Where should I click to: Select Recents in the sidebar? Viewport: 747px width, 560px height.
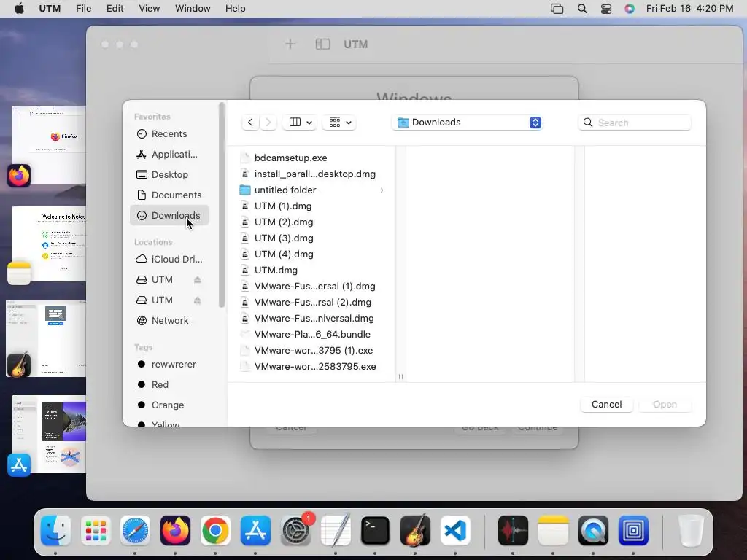169,134
